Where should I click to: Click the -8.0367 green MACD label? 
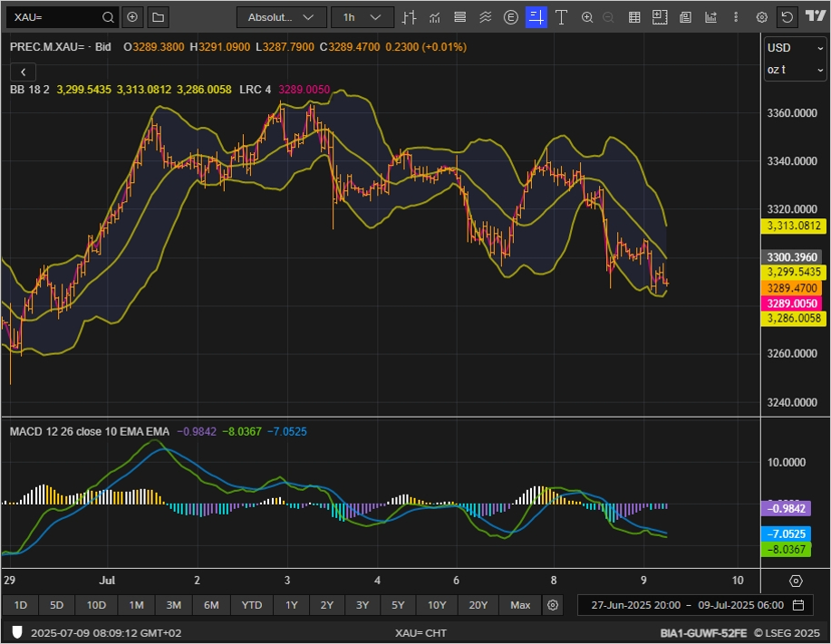(x=786, y=549)
